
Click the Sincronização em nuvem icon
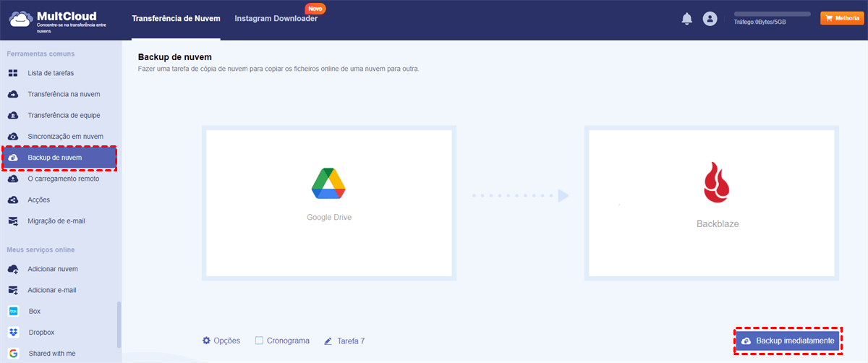[x=13, y=136]
